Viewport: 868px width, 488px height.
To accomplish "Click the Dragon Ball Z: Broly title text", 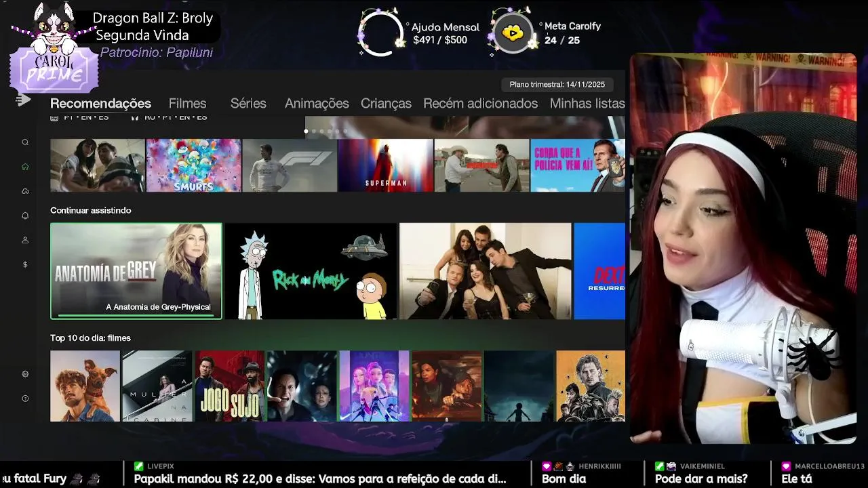I will [x=153, y=18].
